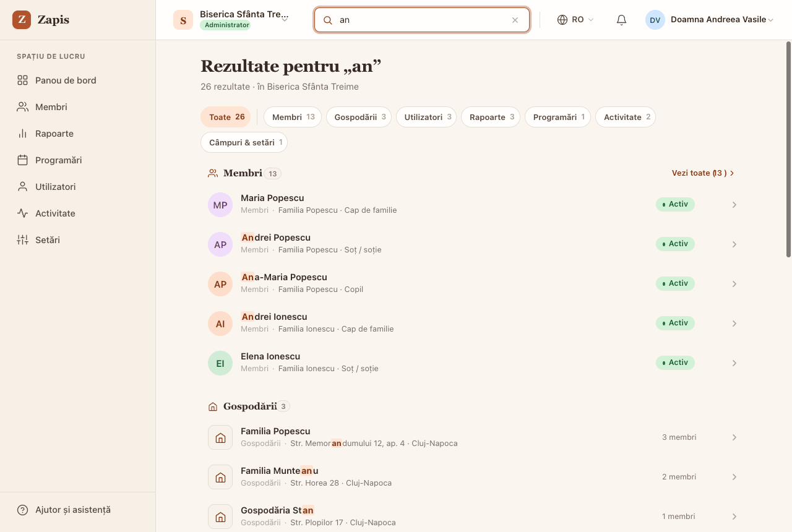Viewport: 792px width, 532px height.
Task: Click Vezi toate (13) link
Action: tap(703, 173)
